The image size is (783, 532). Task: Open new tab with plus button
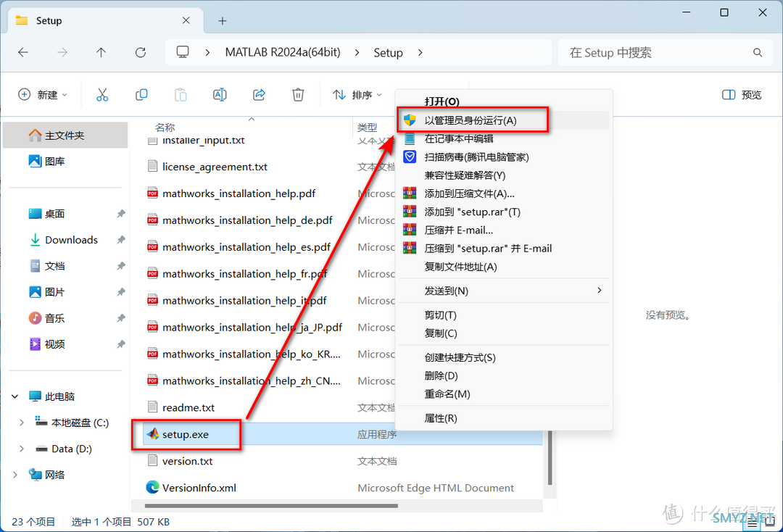click(x=223, y=20)
